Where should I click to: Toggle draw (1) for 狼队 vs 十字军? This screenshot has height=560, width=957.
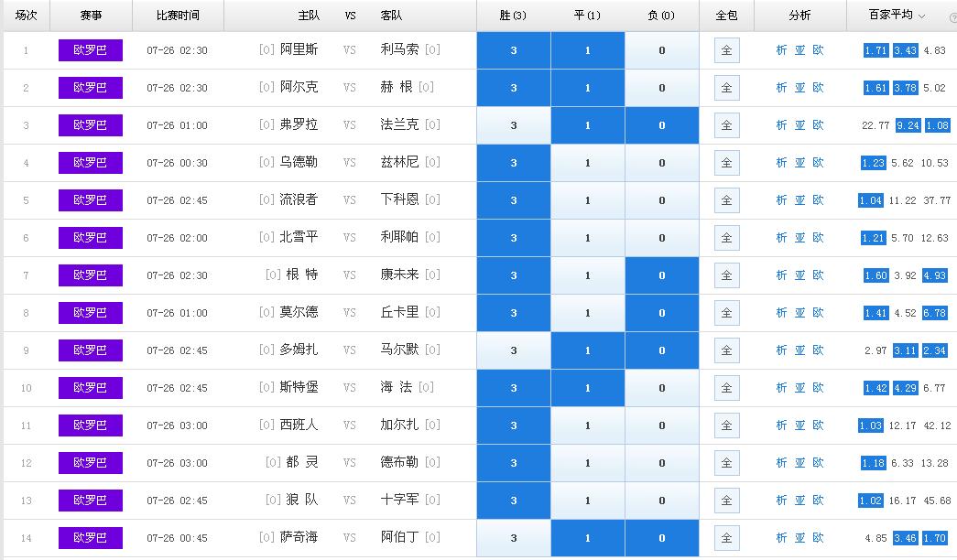[587, 501]
